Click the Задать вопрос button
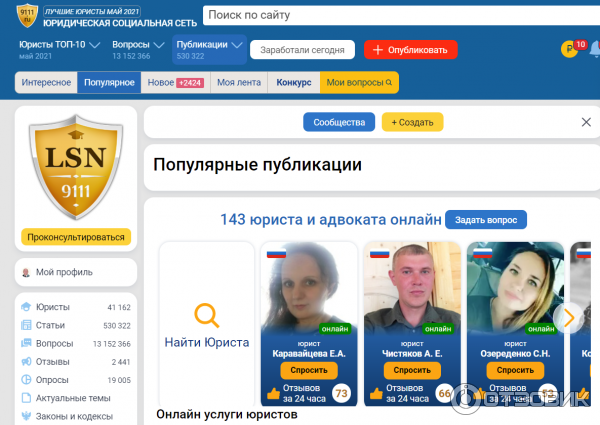This screenshot has height=425, width=600. click(x=486, y=220)
